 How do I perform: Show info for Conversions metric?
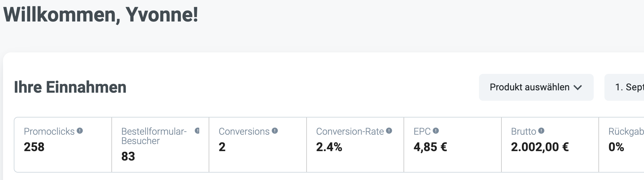[275, 131]
